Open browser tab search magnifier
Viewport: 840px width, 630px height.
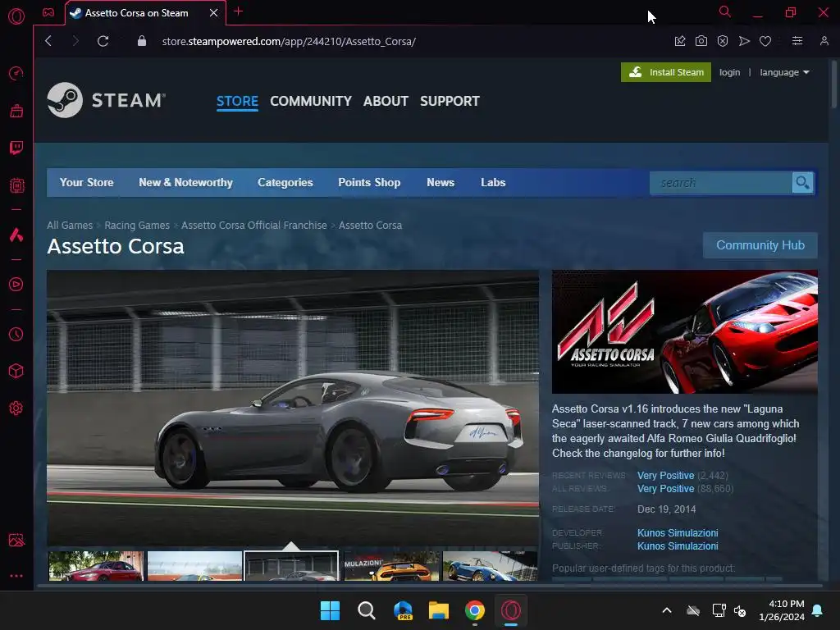tap(725, 11)
